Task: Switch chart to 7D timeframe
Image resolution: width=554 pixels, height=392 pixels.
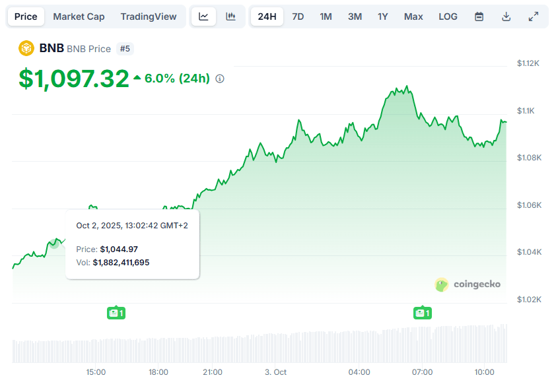Action: [x=298, y=16]
